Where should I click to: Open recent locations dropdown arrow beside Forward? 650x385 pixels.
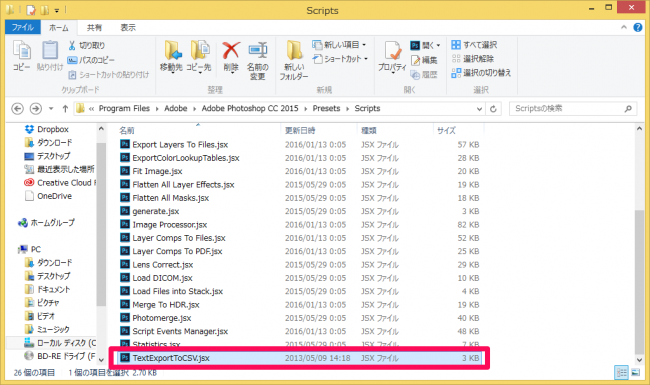point(51,109)
